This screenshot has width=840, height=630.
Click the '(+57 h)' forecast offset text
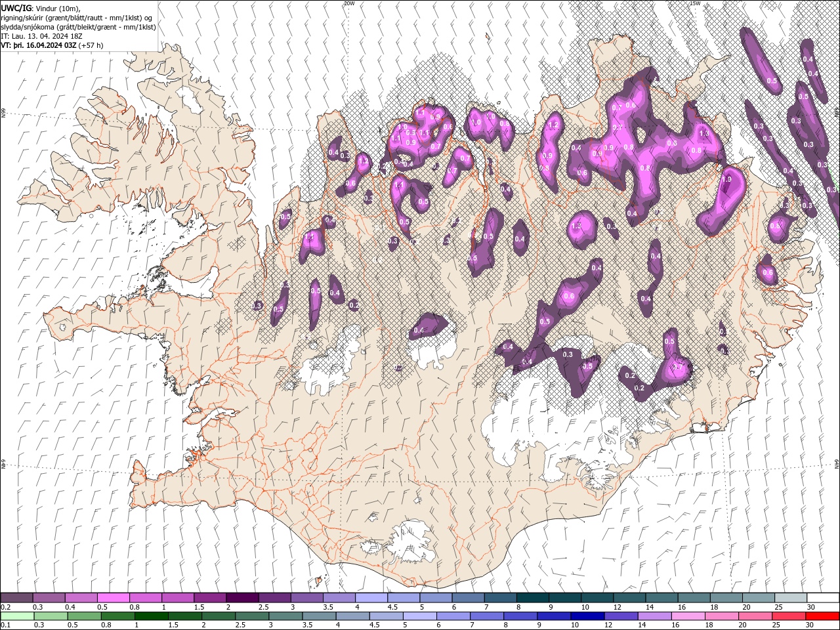[91, 45]
